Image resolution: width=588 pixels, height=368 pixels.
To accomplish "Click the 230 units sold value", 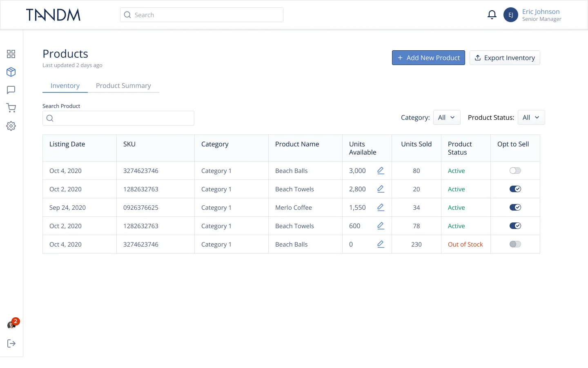I will [x=416, y=245].
